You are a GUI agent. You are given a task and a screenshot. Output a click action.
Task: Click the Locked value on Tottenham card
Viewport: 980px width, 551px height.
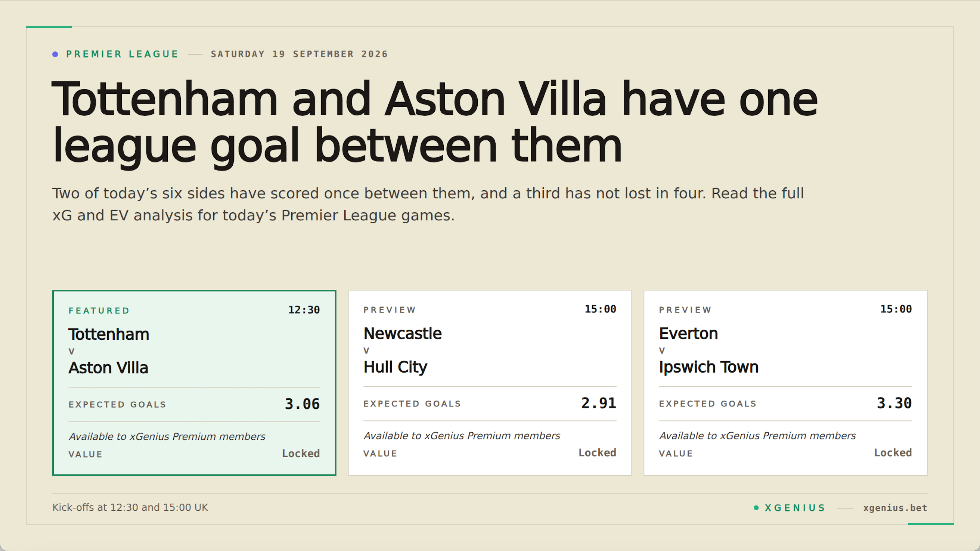click(x=301, y=453)
